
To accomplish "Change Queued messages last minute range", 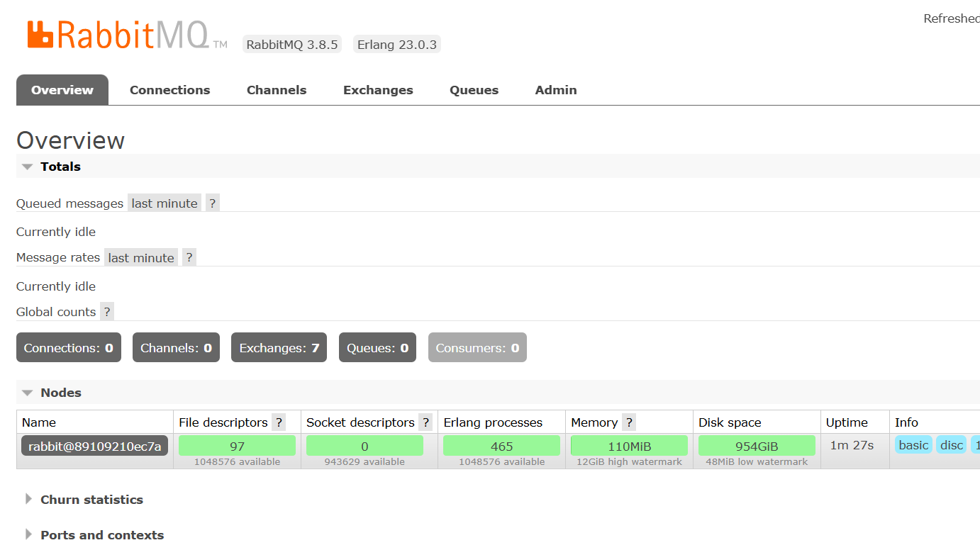I will coord(165,203).
